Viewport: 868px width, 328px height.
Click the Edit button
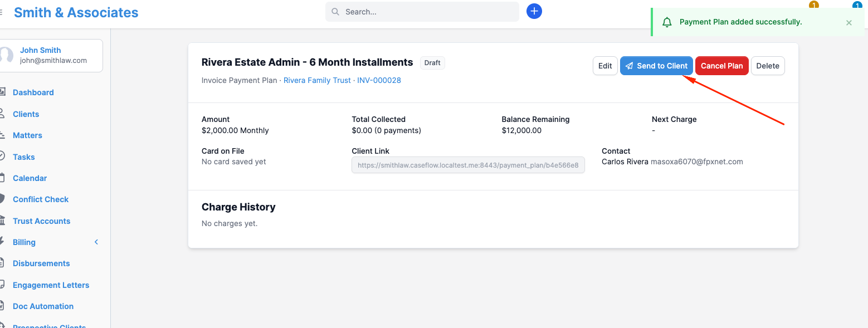[605, 66]
